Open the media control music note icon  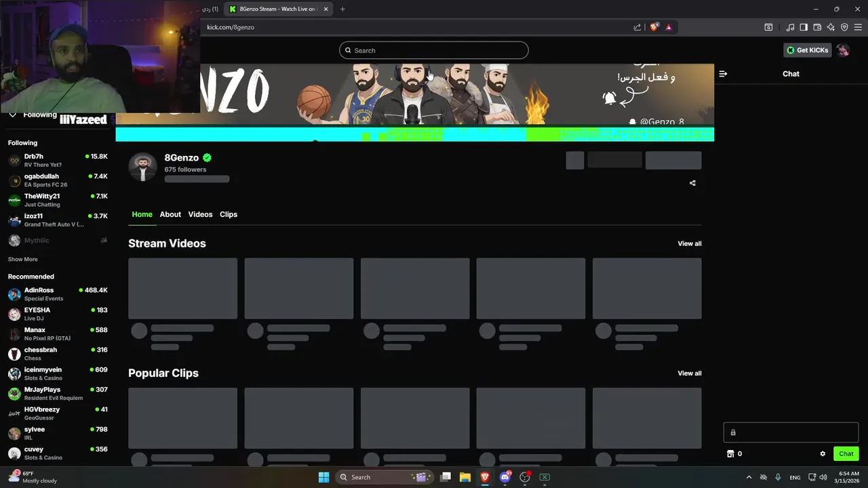(x=790, y=27)
